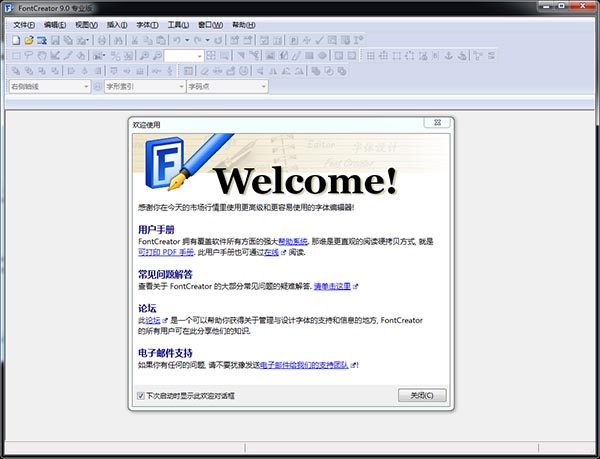600x459 pixels.
Task: Open the 编辑(E) menu
Action: [x=55, y=25]
